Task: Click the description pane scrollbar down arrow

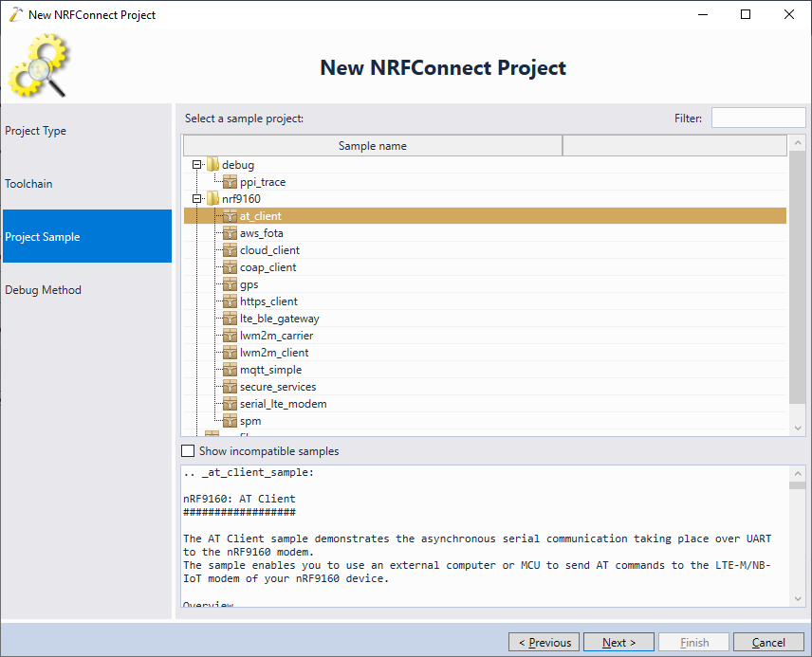Action: coord(798,599)
